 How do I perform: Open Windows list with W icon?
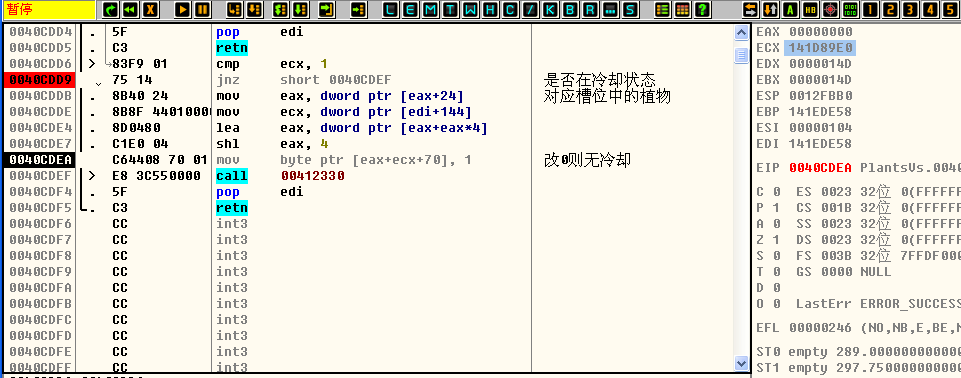[471, 9]
